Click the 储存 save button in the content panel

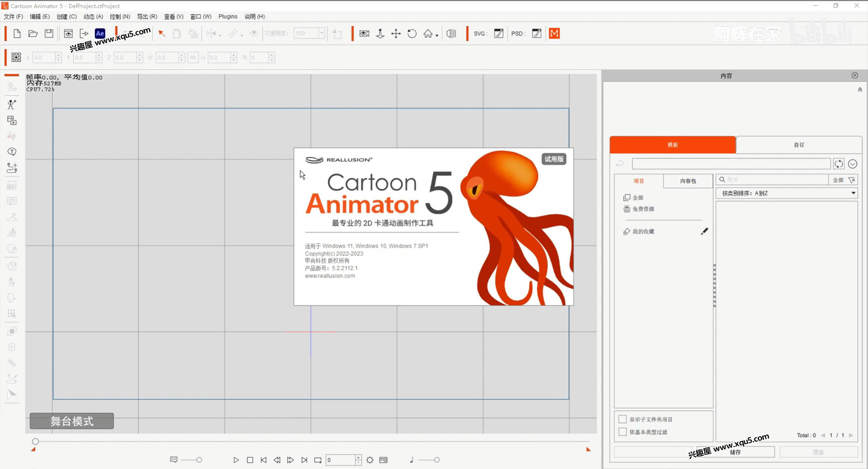736,452
